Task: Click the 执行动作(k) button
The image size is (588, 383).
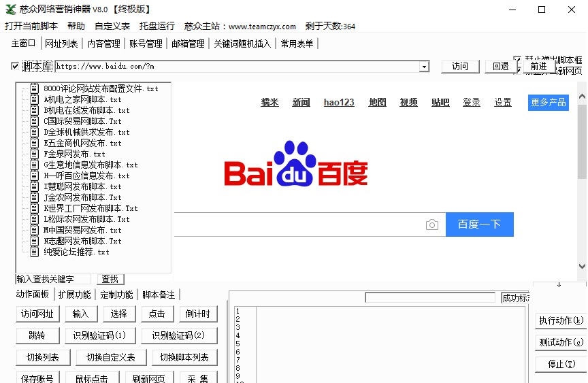Action: [561, 321]
